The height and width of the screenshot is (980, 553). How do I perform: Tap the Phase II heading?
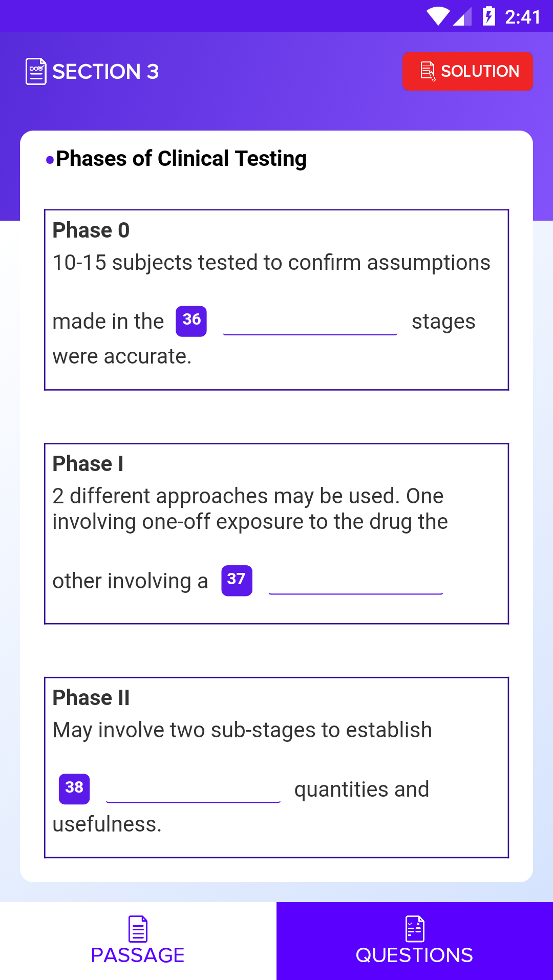(91, 697)
